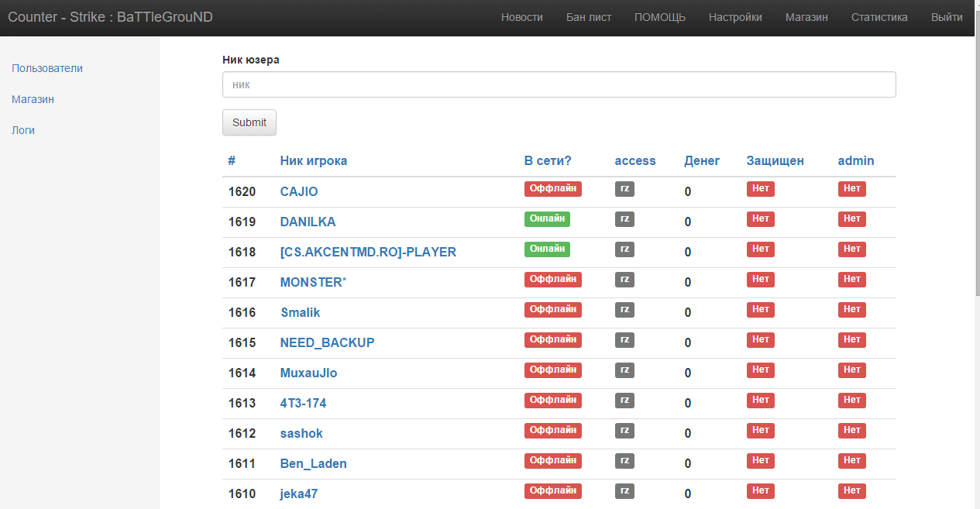980x509 pixels.
Task: Click the Оффлайн badge for MuxauJlo
Action: tap(553, 370)
